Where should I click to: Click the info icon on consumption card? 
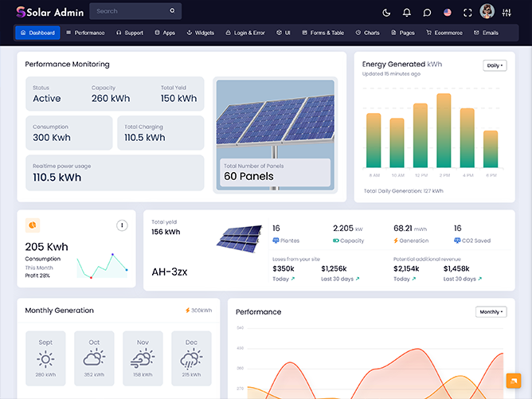[122, 225]
